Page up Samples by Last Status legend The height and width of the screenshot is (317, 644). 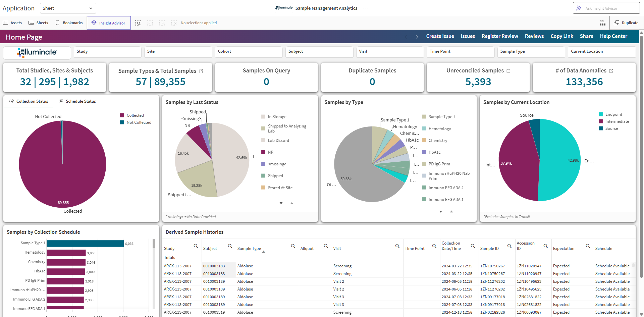(x=292, y=203)
